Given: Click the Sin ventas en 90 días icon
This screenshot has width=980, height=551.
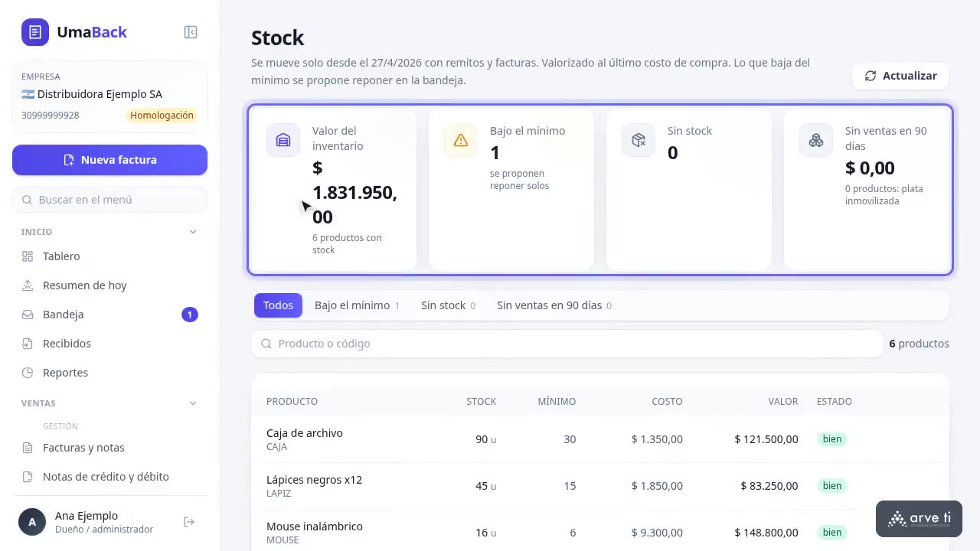Looking at the screenshot, I should (816, 140).
